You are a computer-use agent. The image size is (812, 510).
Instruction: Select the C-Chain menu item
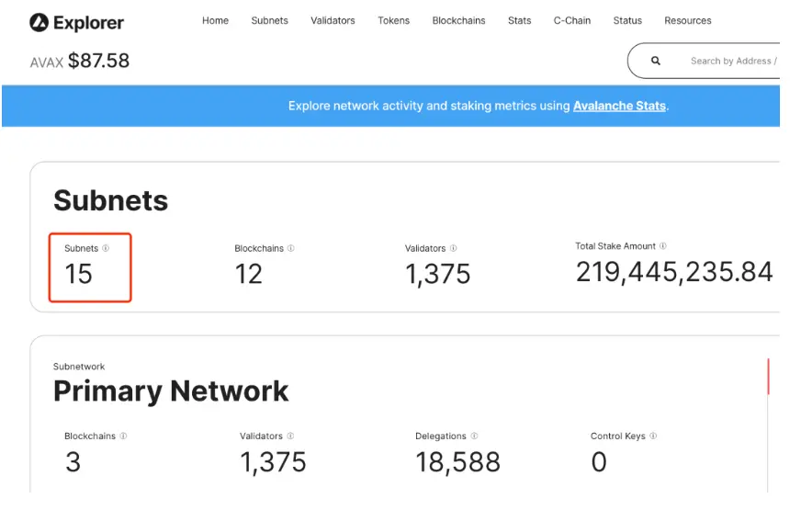click(572, 20)
